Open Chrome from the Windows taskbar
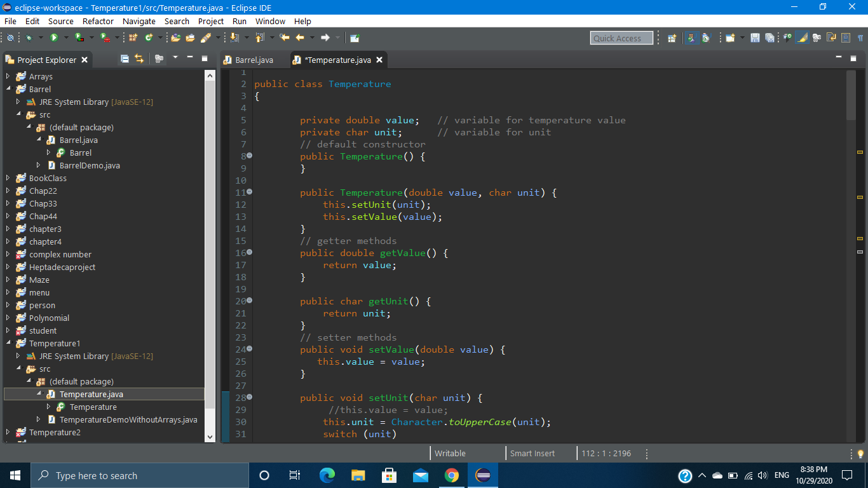Image resolution: width=868 pixels, height=488 pixels. point(451,475)
